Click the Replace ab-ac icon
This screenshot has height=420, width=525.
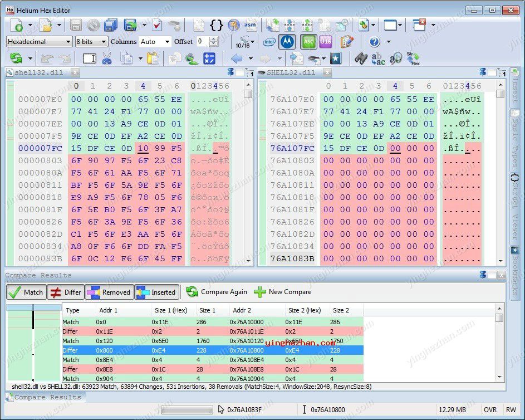tap(378, 58)
